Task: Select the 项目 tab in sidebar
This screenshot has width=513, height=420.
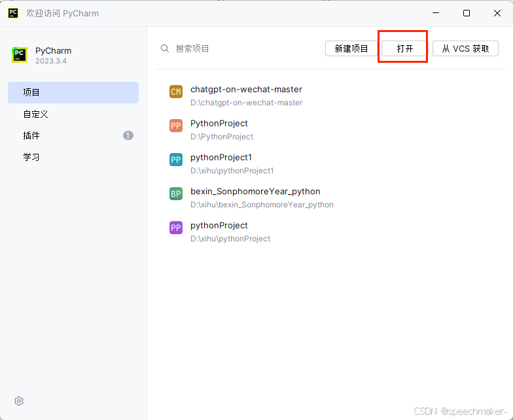Action: pos(73,93)
